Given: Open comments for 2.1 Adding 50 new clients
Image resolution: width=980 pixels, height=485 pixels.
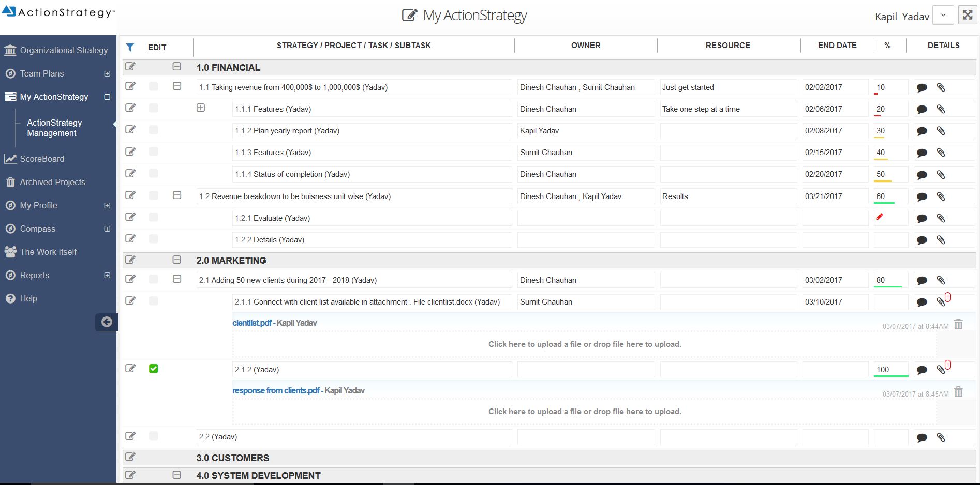Looking at the screenshot, I should [922, 281].
